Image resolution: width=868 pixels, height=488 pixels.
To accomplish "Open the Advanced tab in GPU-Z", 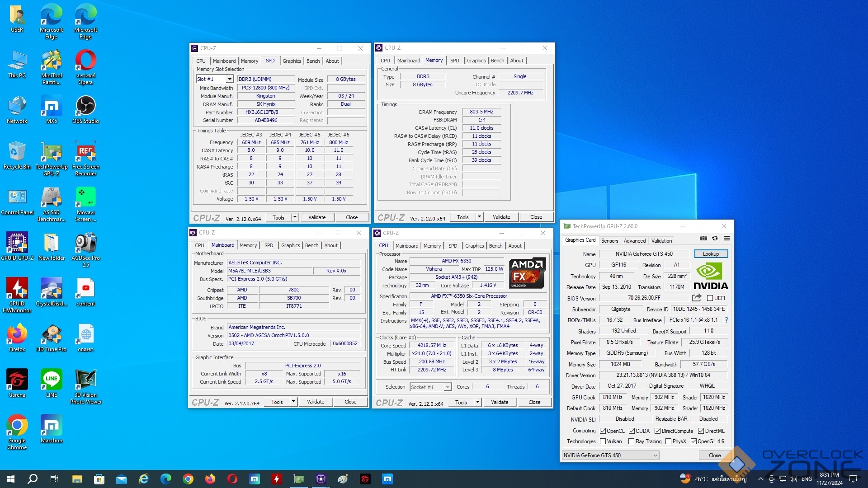I will point(635,241).
